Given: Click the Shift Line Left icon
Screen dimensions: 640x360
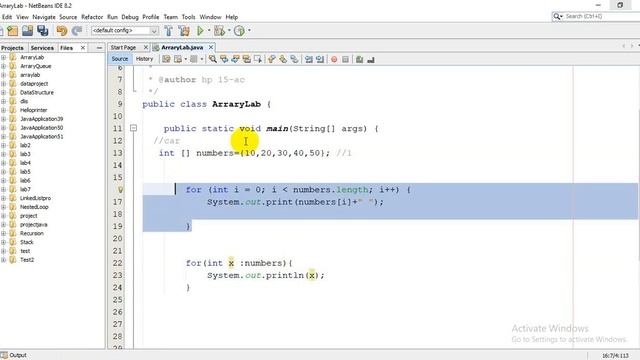Looking at the screenshot, I should pos(309,60).
